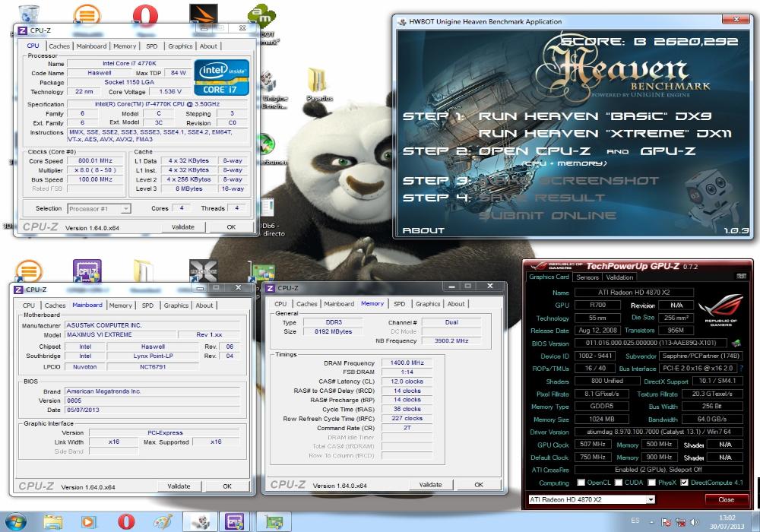Click the GPU-Z Name field ATI Radeon HD 4870 X2

point(634,292)
